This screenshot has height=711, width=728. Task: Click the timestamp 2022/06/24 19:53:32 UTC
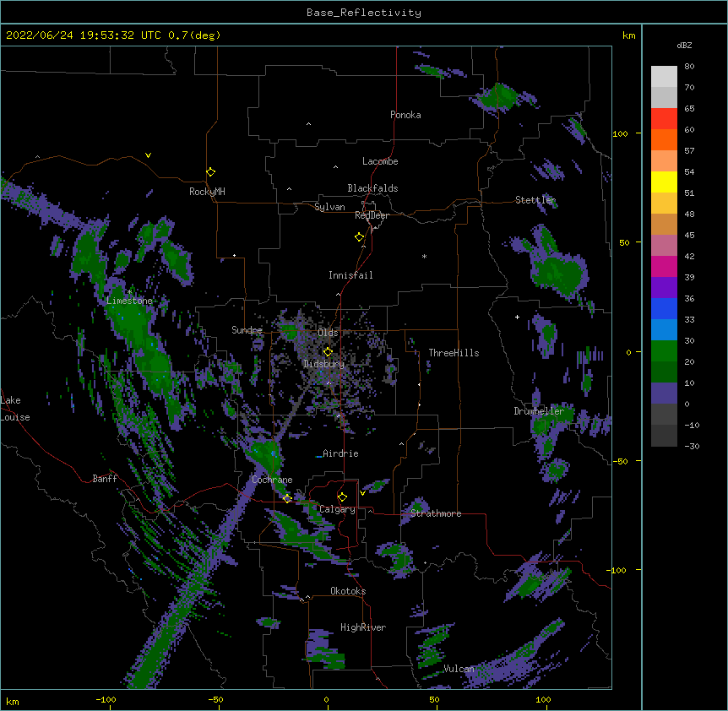[84, 35]
